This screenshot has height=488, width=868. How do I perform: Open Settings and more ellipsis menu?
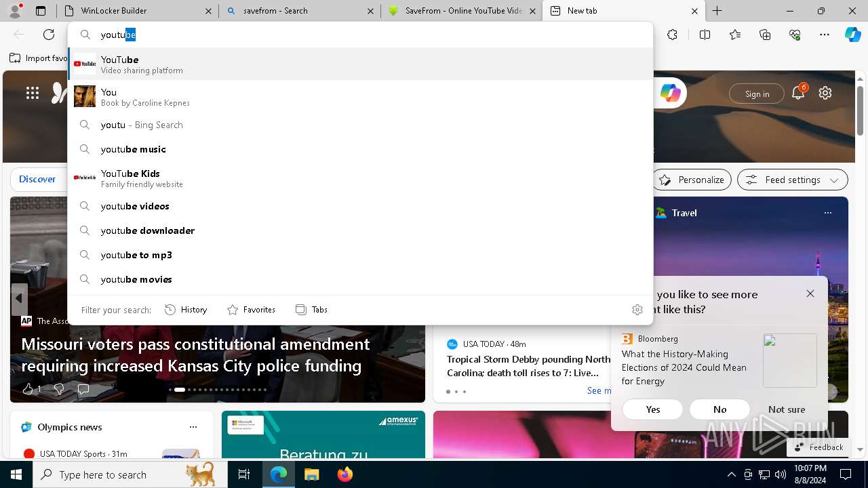(825, 35)
